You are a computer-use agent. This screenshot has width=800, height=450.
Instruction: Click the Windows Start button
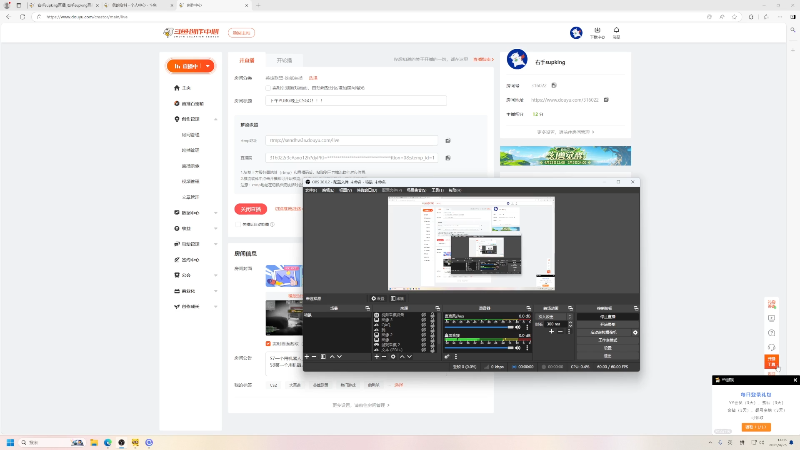pyautogui.click(x=10, y=442)
